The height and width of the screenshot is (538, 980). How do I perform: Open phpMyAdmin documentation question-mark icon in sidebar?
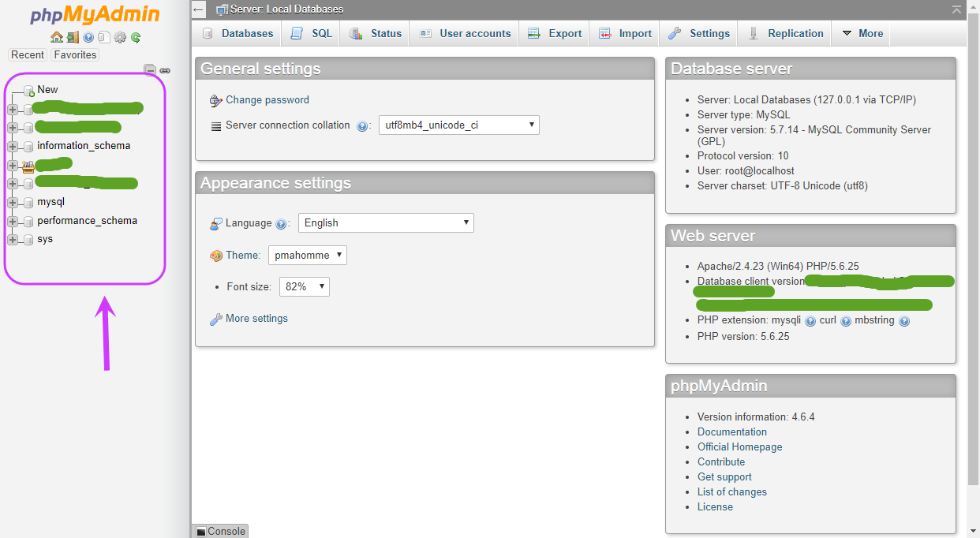point(88,37)
